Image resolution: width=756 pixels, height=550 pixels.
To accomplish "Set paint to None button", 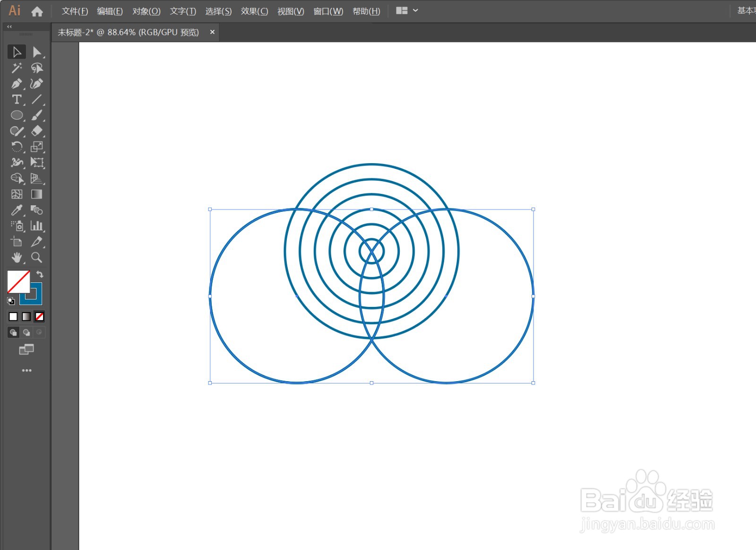I will [40, 316].
